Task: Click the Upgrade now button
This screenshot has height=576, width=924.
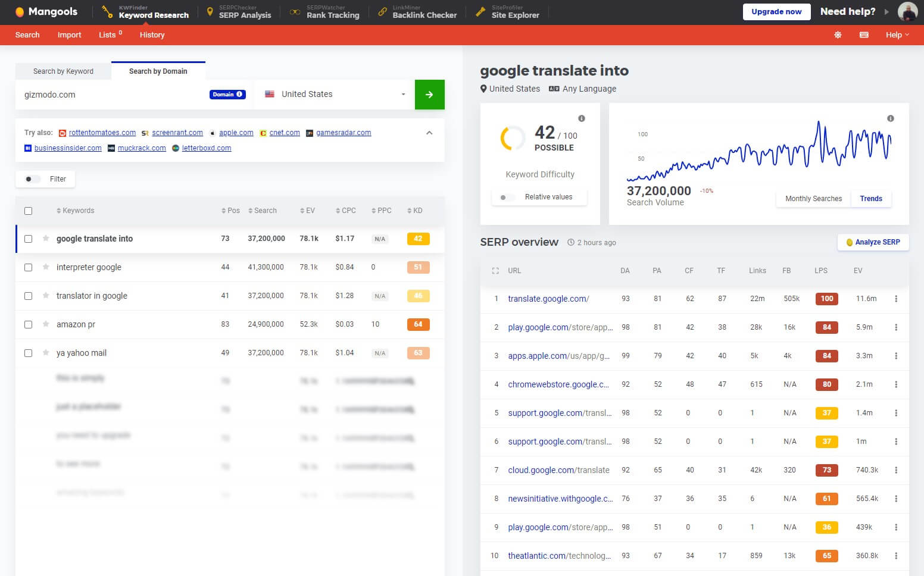Action: (x=776, y=11)
